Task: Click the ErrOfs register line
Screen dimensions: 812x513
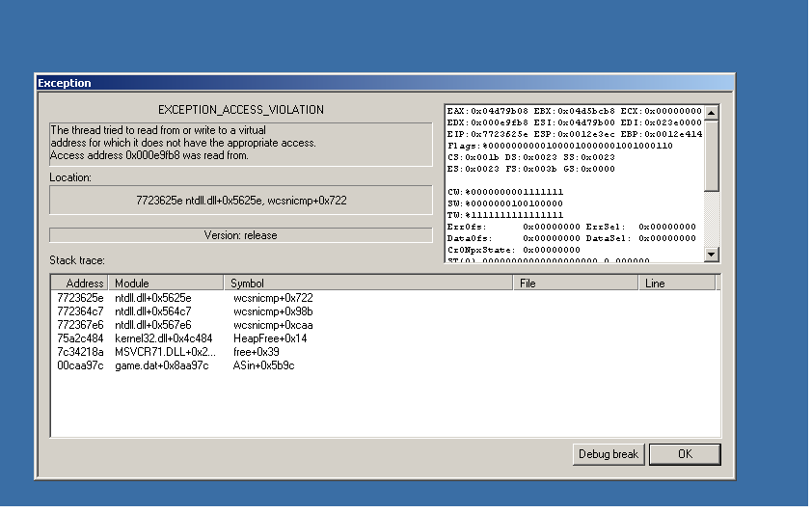Action: (x=572, y=227)
